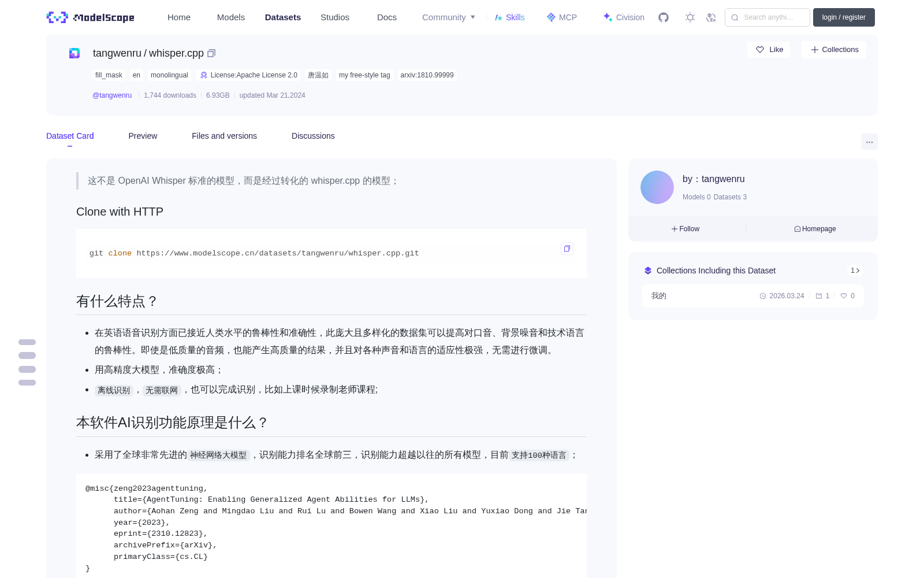
Task: Click the 无需联网 inline code
Action: coord(162,391)
